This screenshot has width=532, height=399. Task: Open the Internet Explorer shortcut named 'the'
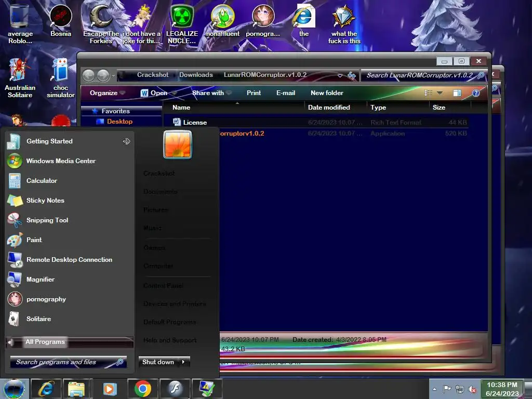303,21
